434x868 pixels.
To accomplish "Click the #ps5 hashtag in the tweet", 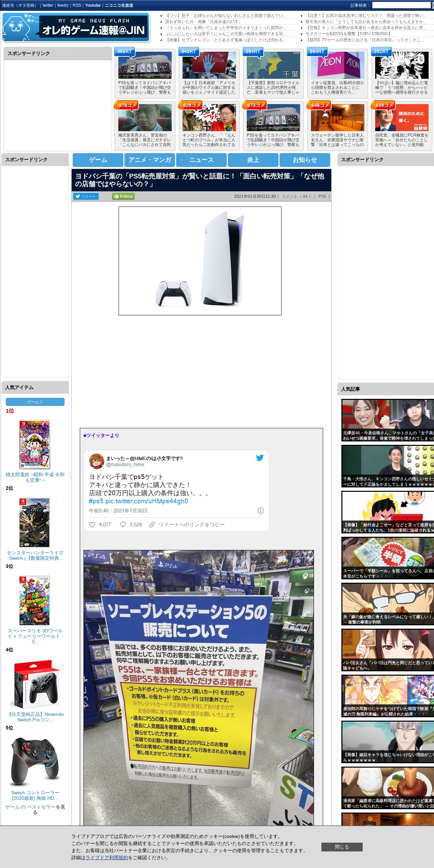I will pyautogui.click(x=96, y=501).
